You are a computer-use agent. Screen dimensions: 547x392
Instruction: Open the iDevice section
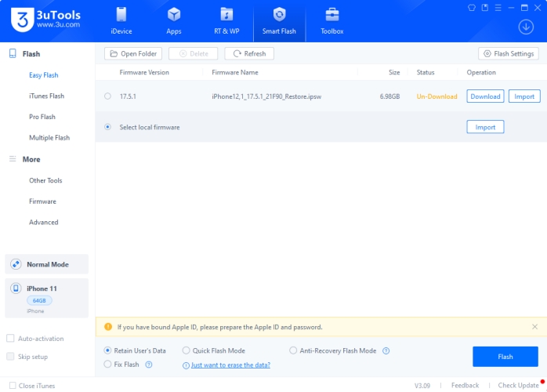[121, 21]
